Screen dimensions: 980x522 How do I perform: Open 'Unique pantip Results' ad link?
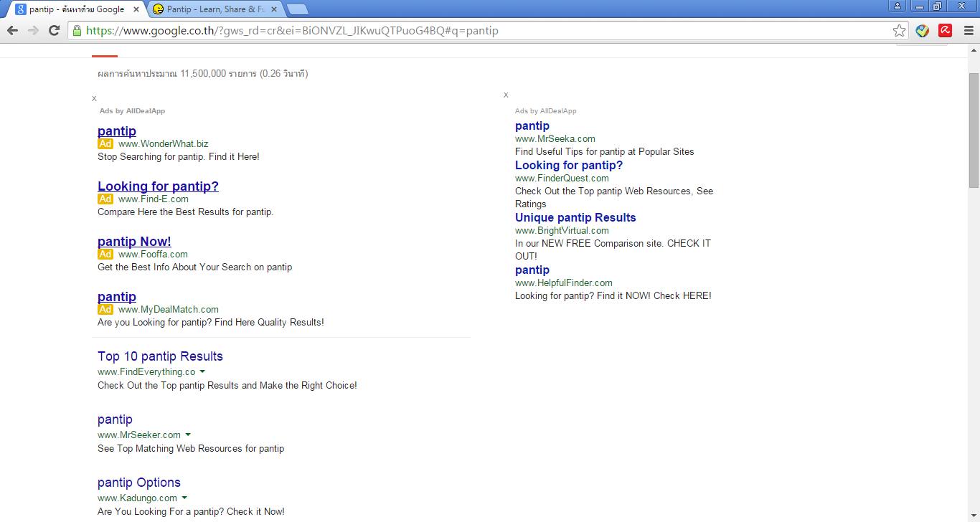[x=575, y=218]
